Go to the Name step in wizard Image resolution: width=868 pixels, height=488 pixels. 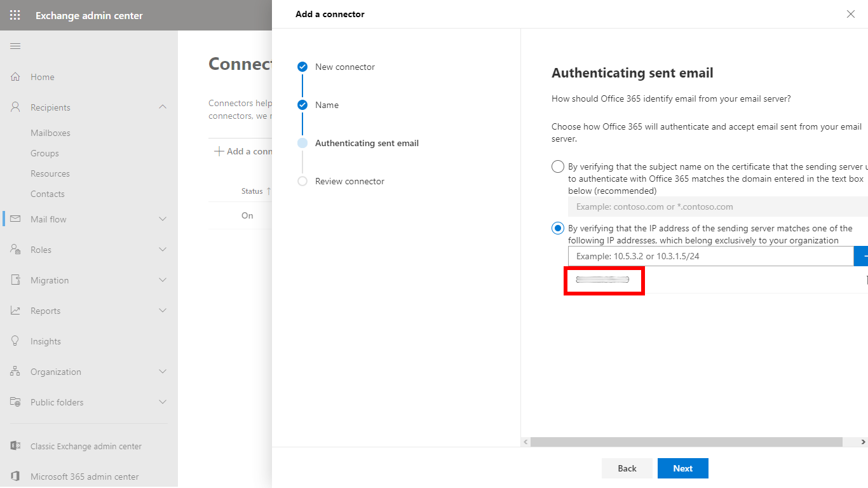327,105
